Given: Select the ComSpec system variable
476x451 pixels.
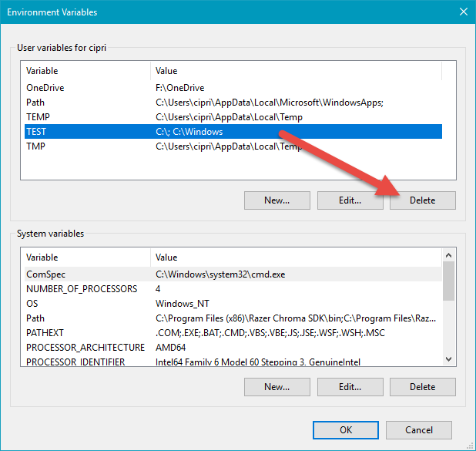Looking at the screenshot, I should point(233,274).
